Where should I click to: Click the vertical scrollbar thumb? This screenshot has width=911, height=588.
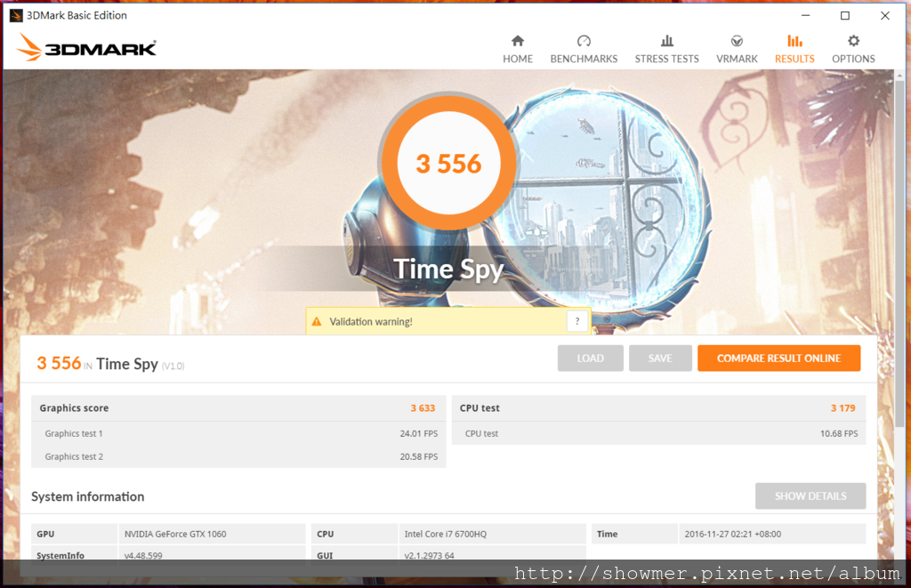click(x=899, y=252)
